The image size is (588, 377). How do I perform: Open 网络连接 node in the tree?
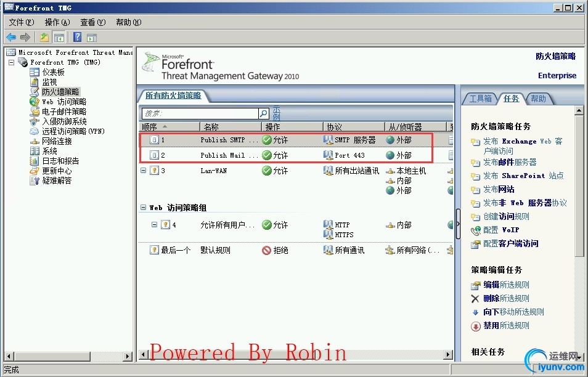[x=57, y=141]
